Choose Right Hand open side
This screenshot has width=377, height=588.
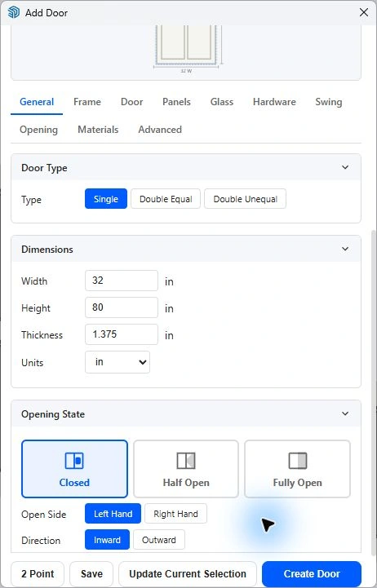pos(175,513)
